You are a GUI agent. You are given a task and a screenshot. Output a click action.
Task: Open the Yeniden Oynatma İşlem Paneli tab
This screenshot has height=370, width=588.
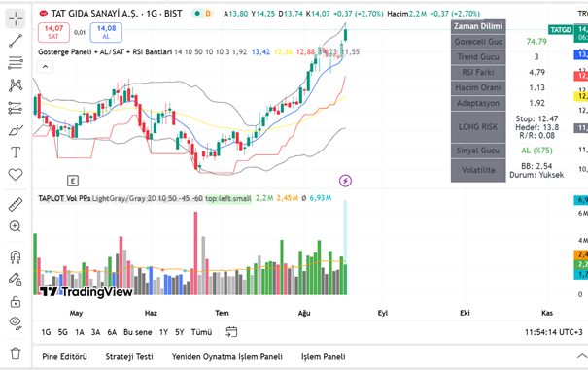227,356
